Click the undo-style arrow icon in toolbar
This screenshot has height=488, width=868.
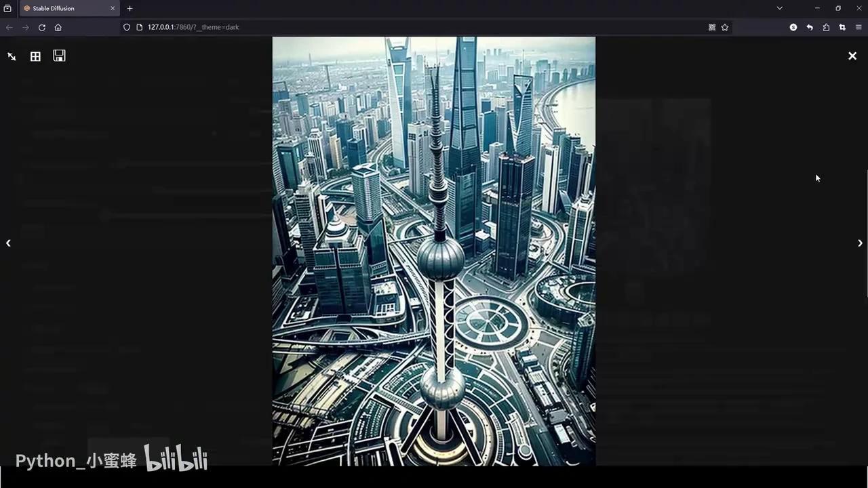(x=810, y=27)
